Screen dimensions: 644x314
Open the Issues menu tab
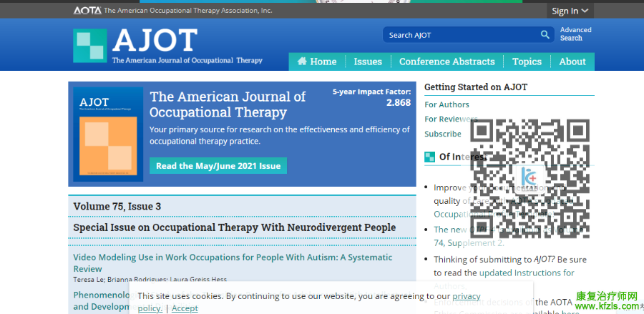(x=368, y=62)
